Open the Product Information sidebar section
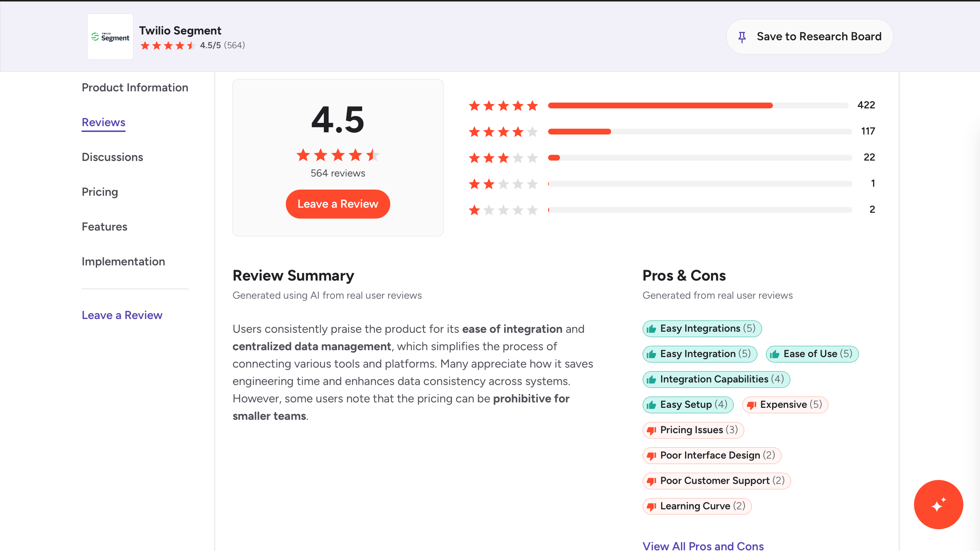The image size is (980, 551). coord(135,87)
